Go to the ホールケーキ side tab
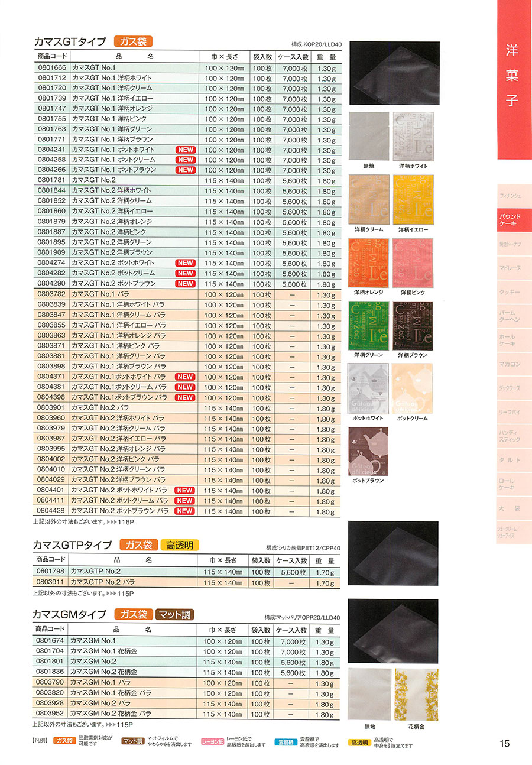Viewport: 532px width, 765px height. (x=514, y=340)
